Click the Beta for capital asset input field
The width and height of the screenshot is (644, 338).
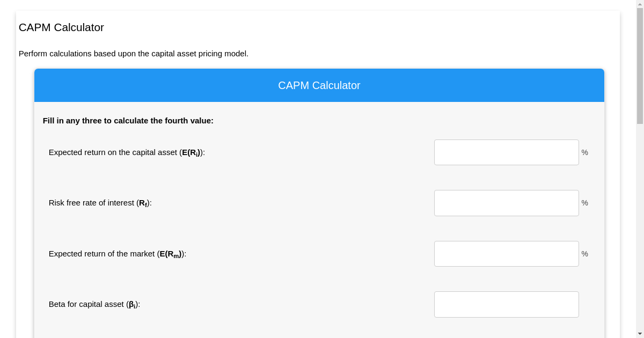pos(506,304)
